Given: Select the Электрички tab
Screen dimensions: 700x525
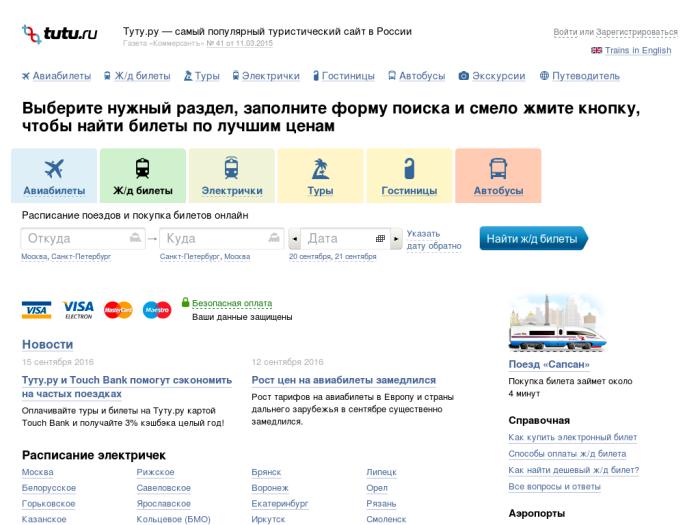Looking at the screenshot, I should pyautogui.click(x=231, y=176).
